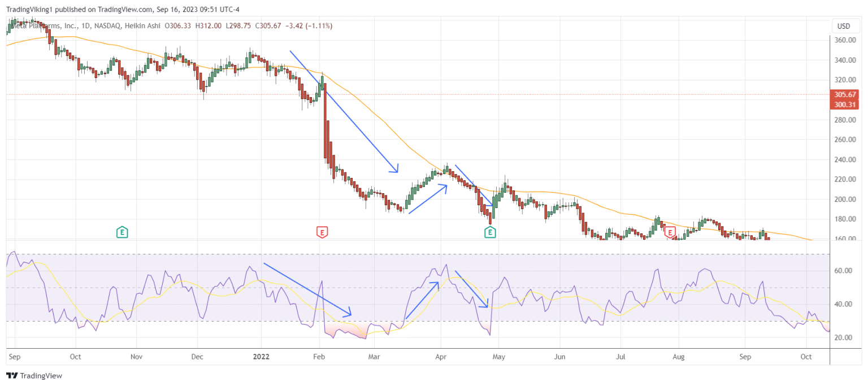
Task: Select the blue up arrow in RSI pane
Action: pyautogui.click(x=422, y=300)
